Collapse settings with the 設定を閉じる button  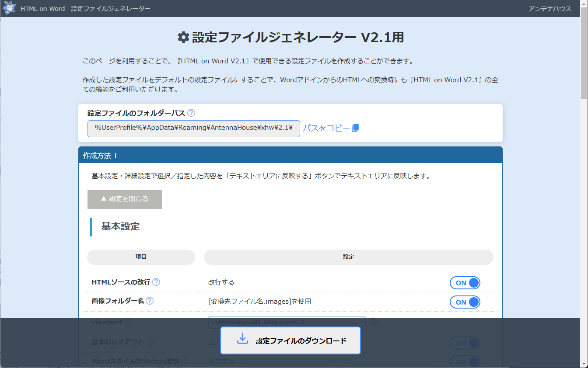tap(124, 199)
